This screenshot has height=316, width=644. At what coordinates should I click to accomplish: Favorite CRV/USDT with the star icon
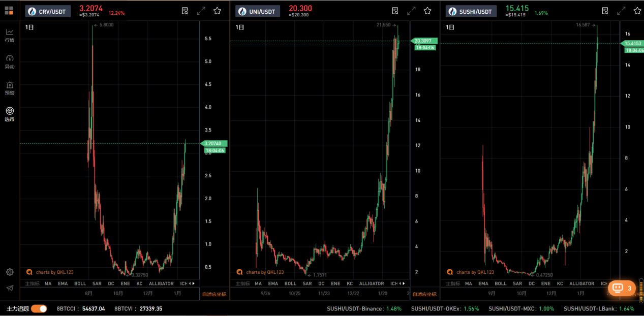pos(217,11)
